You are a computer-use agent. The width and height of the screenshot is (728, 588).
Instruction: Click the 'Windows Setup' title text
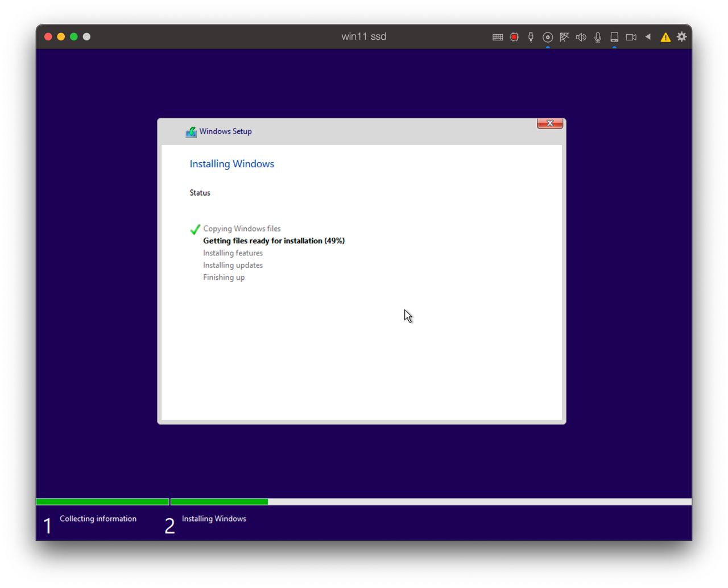click(x=225, y=131)
